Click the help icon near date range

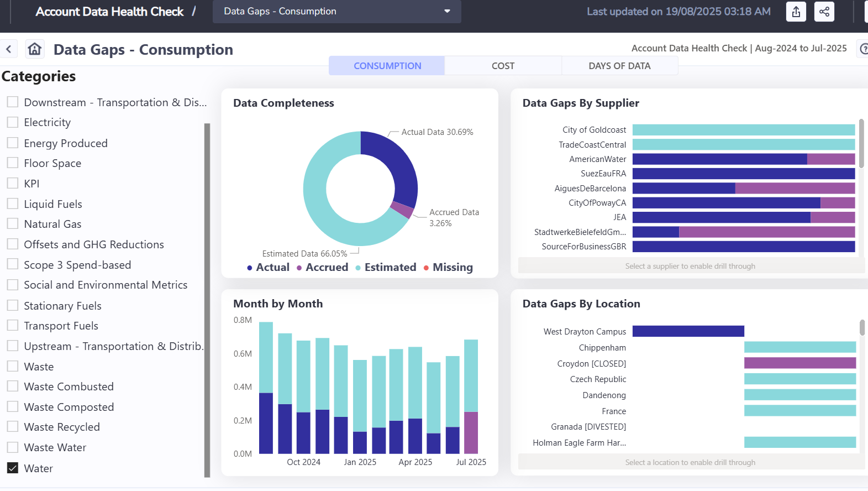click(863, 49)
